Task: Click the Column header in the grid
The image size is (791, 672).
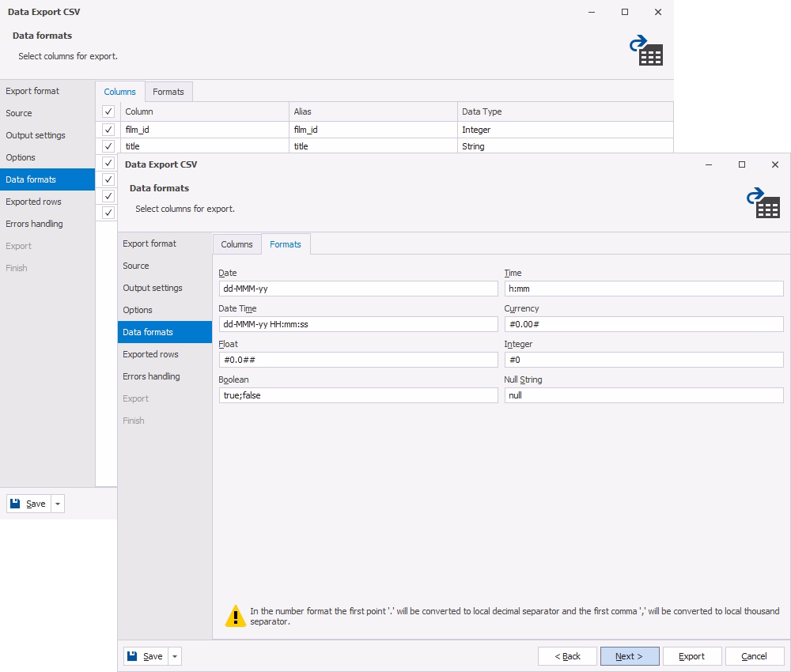Action: 205,111
